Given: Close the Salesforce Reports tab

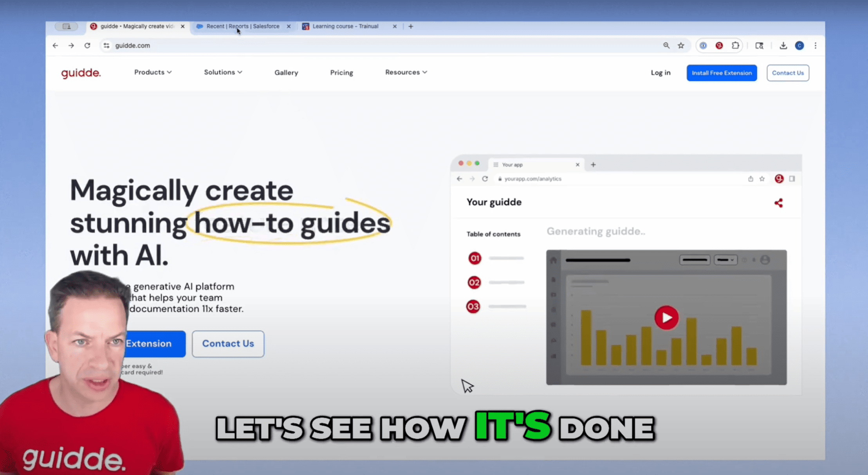Looking at the screenshot, I should pos(289,26).
